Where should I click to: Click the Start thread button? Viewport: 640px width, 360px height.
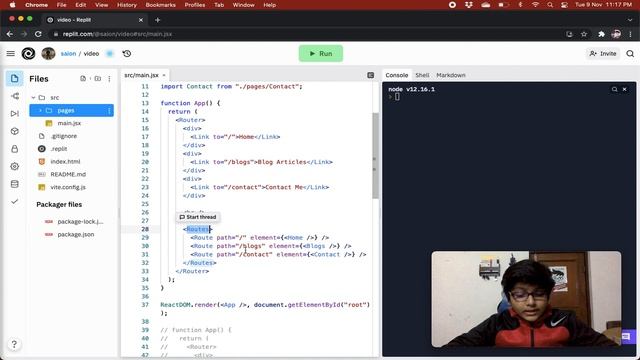[x=198, y=217]
